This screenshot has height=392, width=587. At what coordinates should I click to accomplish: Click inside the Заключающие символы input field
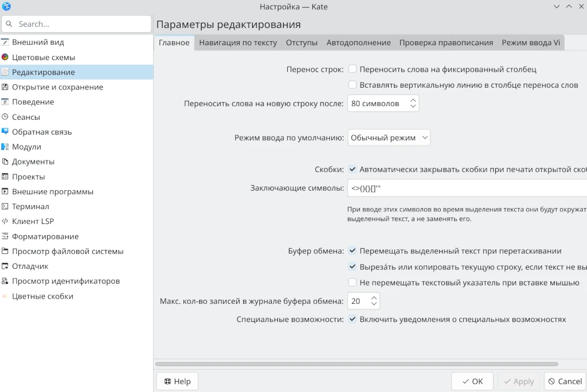pos(430,188)
